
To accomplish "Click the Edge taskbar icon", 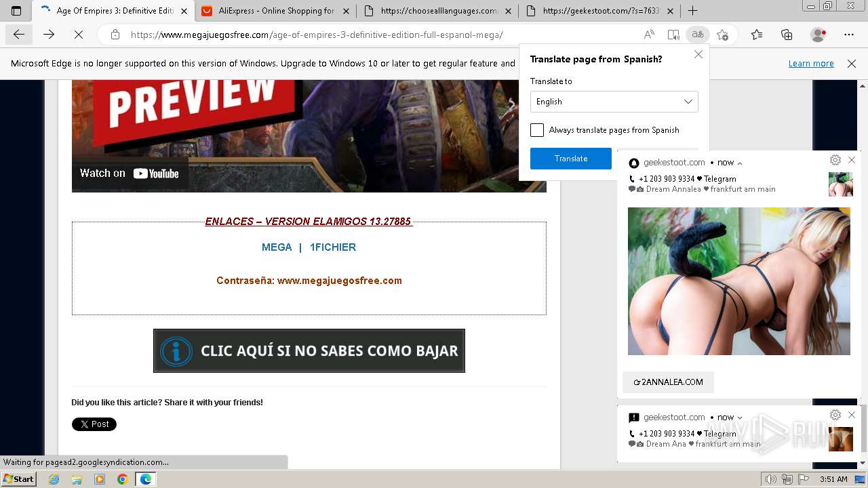I will tap(145, 479).
